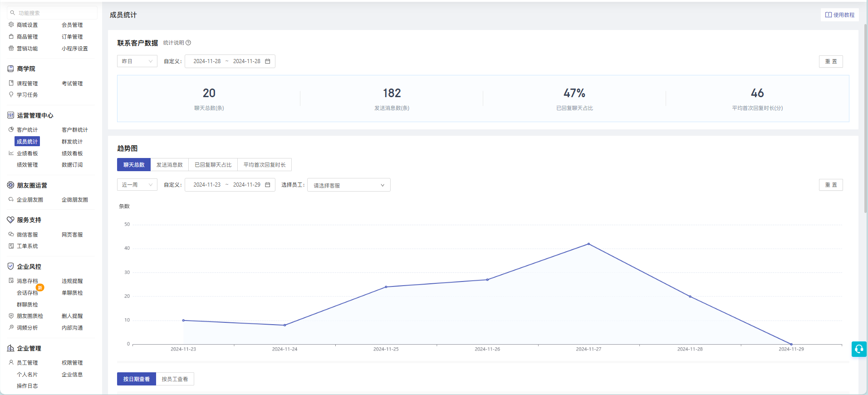
Task: Click the 学习任务 lightbulb icon
Action: pyautogui.click(x=11, y=94)
